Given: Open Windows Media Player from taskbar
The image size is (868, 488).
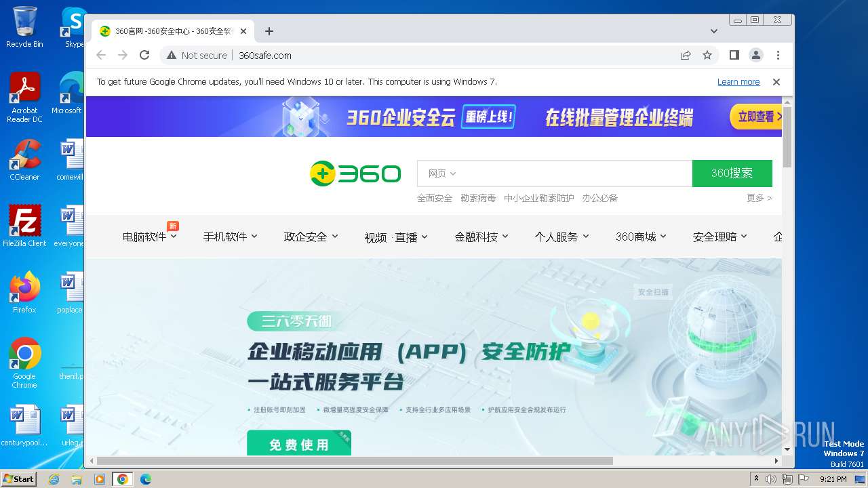Looking at the screenshot, I should [x=100, y=479].
